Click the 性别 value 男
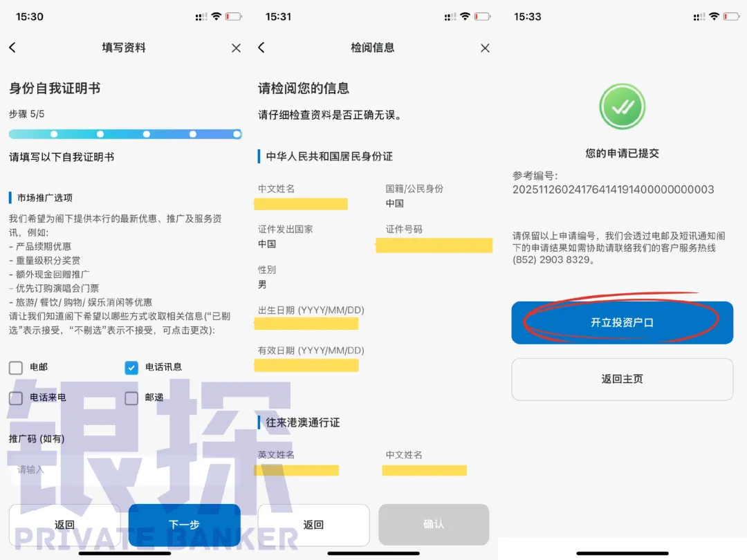The image size is (747, 560). 262,285
